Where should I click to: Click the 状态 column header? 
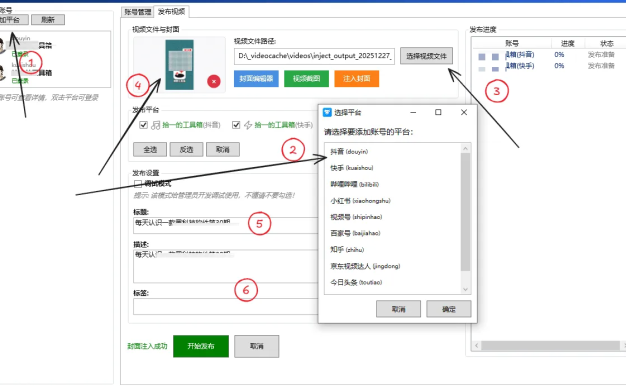click(x=606, y=43)
